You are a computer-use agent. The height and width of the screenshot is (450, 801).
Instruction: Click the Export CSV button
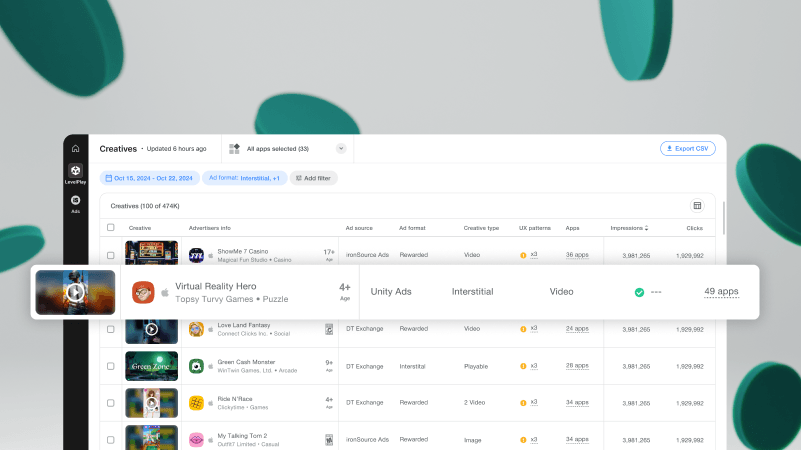(688, 148)
